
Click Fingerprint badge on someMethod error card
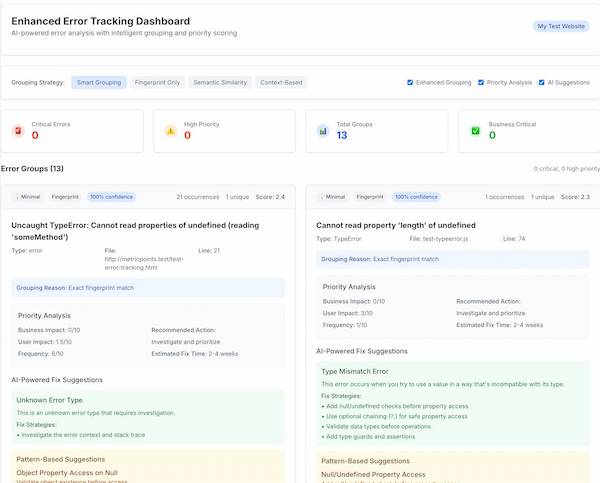point(65,197)
